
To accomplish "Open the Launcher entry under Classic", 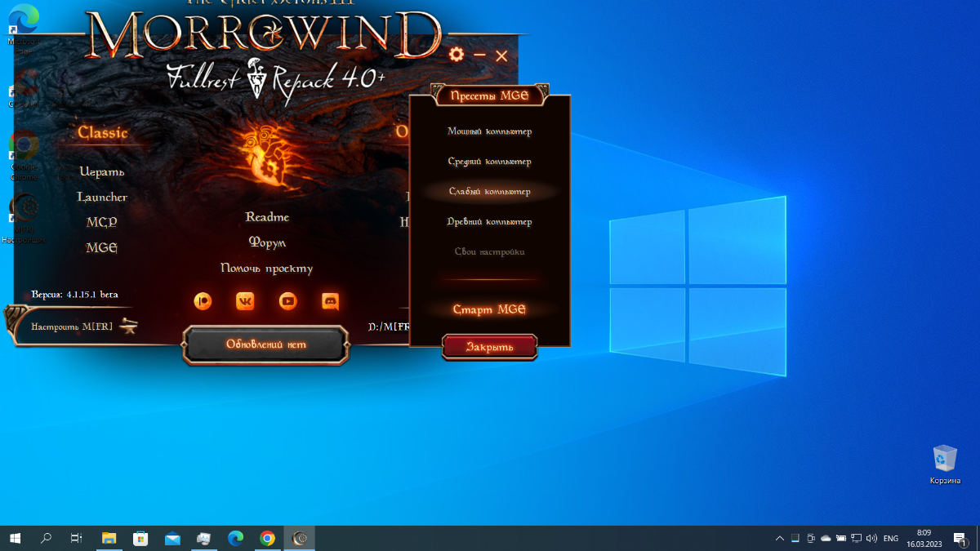I will tap(102, 197).
